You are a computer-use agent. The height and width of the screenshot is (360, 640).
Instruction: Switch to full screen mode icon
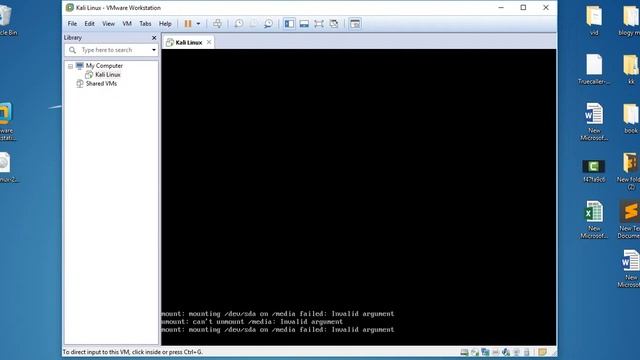click(319, 24)
